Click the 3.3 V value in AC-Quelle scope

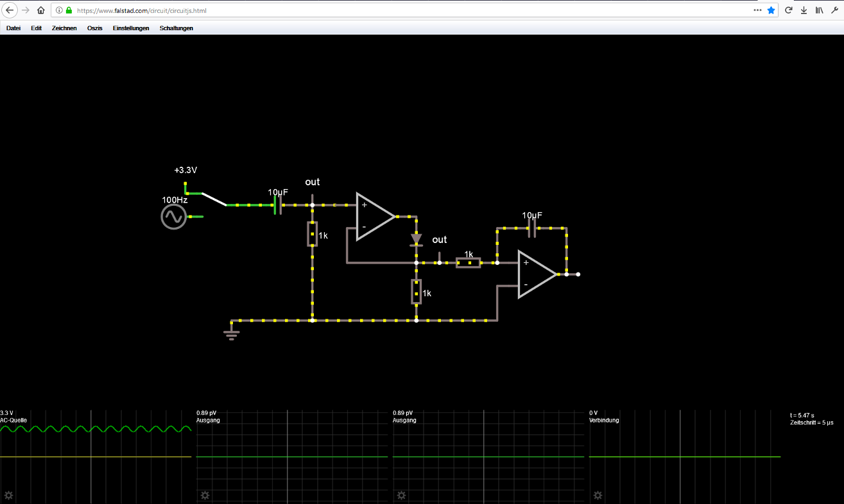point(6,413)
